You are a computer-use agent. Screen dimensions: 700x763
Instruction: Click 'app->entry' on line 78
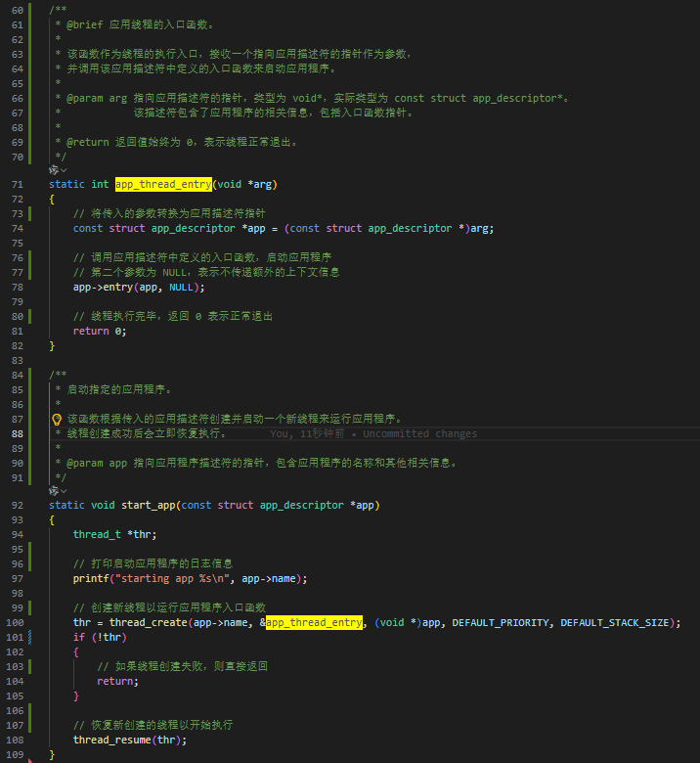pos(103,287)
